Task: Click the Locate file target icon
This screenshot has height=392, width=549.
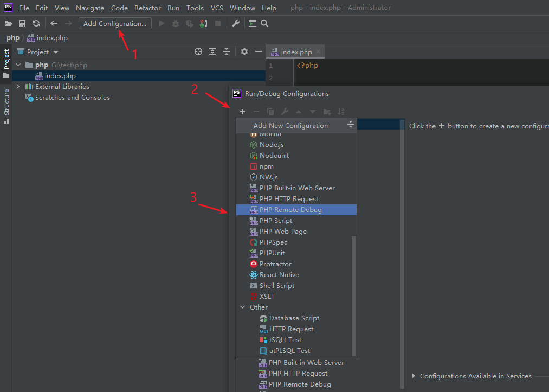Action: (198, 52)
